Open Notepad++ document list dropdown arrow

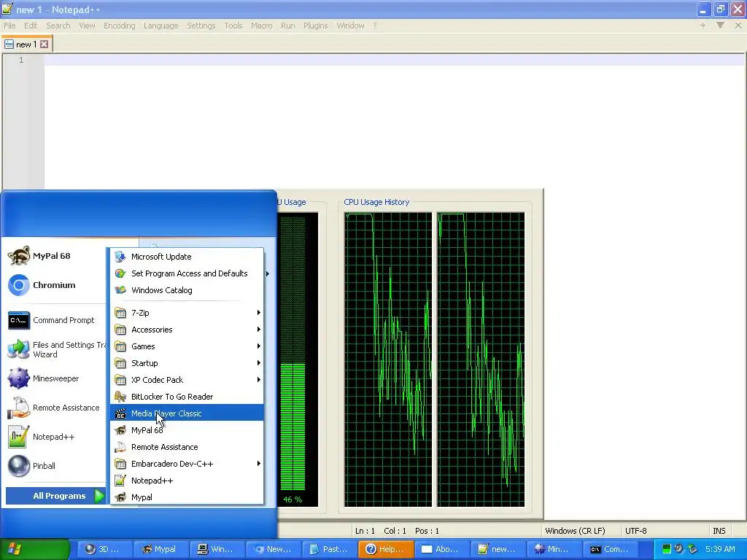click(x=720, y=26)
